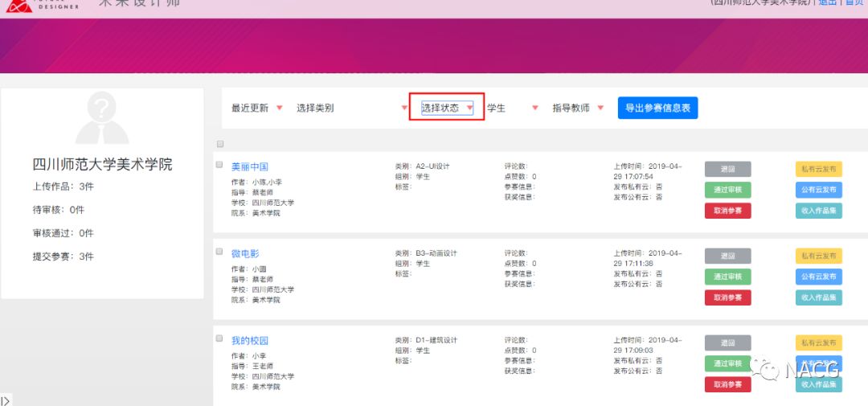Open the 选择类别 dropdown
This screenshot has width=868, height=406.
[352, 108]
